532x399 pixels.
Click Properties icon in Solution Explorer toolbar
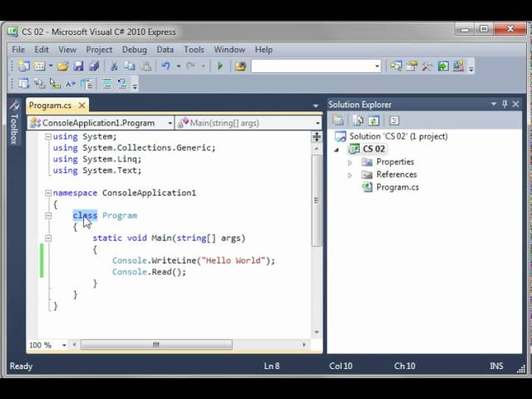[338, 120]
